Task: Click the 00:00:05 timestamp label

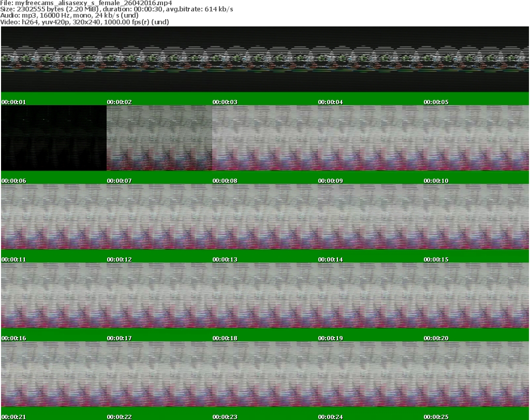Action: coord(436,102)
